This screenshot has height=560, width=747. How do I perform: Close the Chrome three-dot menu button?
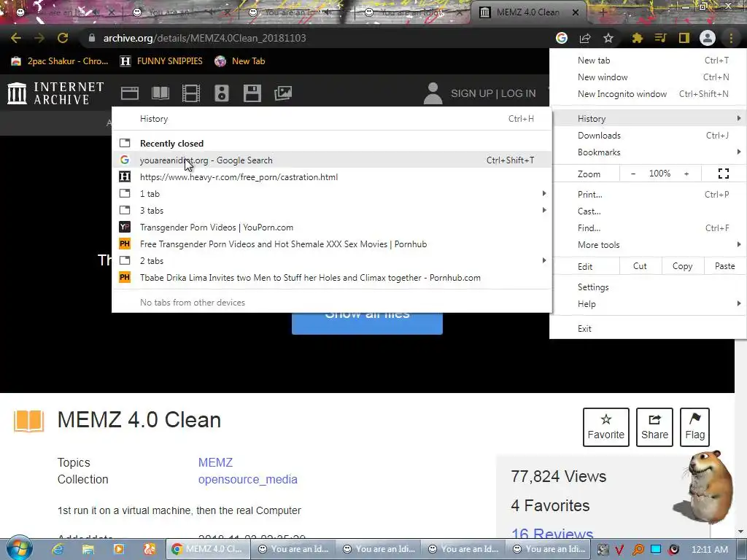point(731,38)
